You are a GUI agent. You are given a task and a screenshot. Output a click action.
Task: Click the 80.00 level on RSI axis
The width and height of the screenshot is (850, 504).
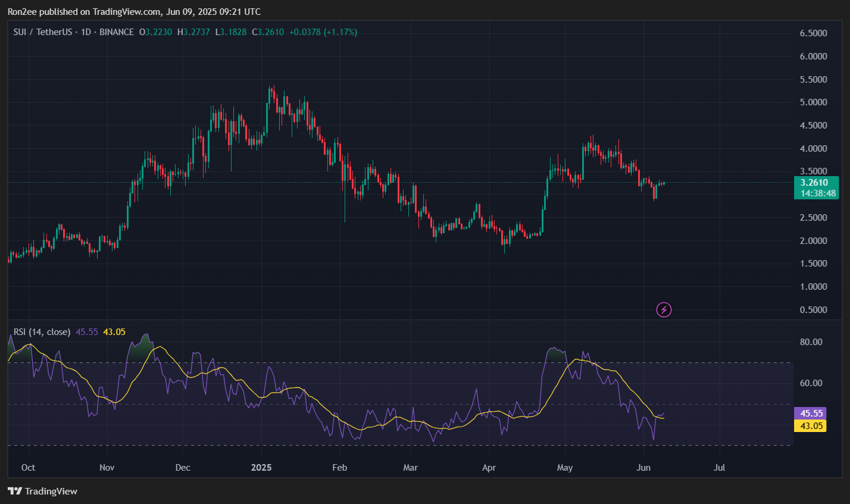[x=811, y=342]
